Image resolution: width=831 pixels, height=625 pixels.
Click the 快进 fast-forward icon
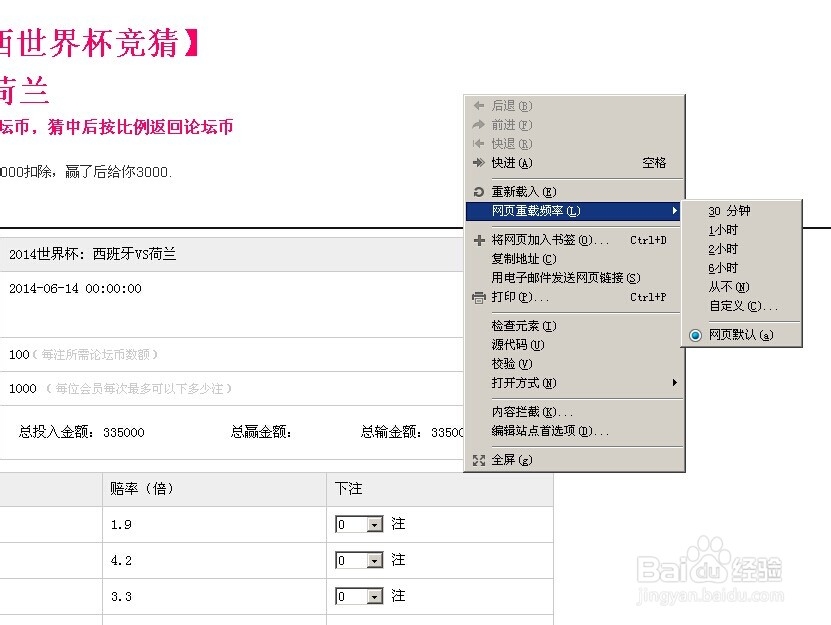(x=477, y=162)
